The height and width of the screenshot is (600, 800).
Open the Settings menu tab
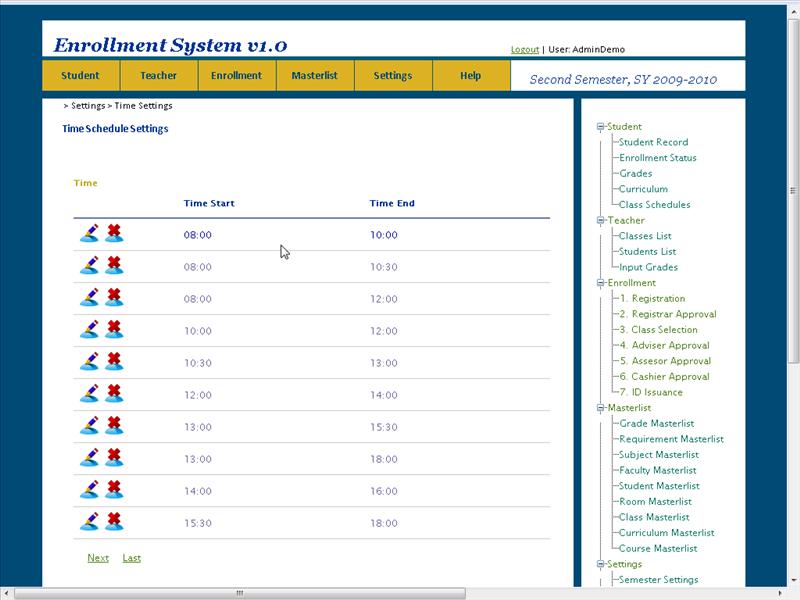click(x=393, y=76)
